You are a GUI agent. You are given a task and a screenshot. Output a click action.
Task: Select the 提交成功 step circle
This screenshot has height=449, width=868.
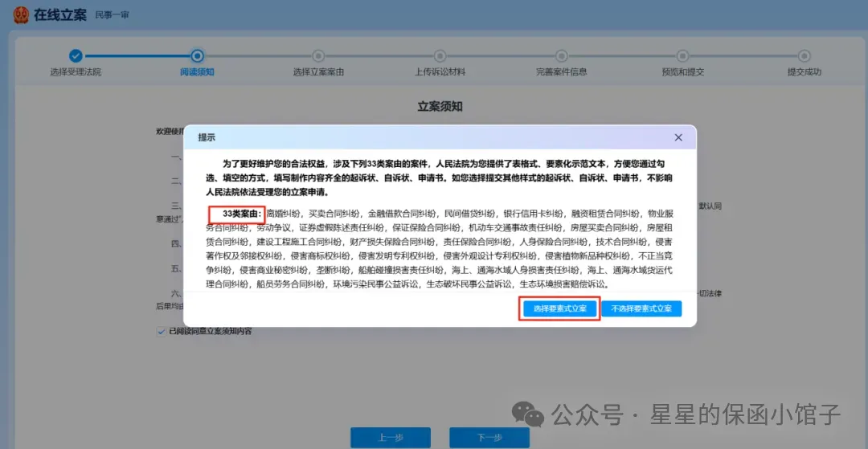[x=805, y=55]
